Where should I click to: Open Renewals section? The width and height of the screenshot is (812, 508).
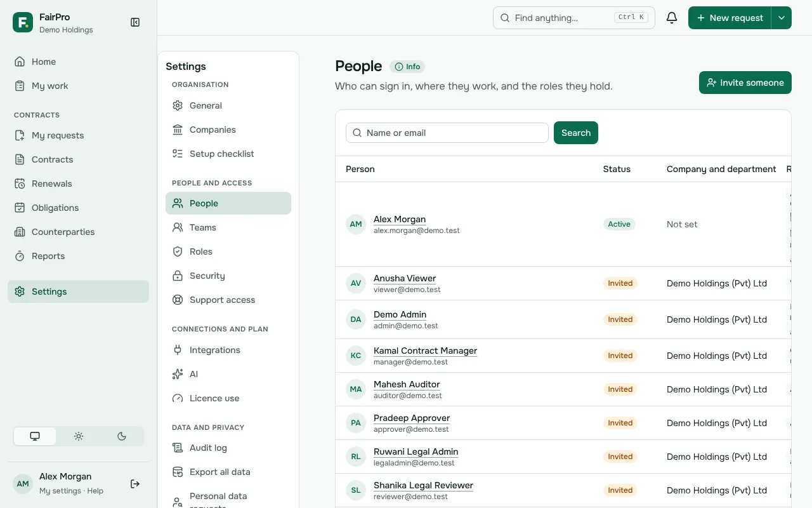79,184
